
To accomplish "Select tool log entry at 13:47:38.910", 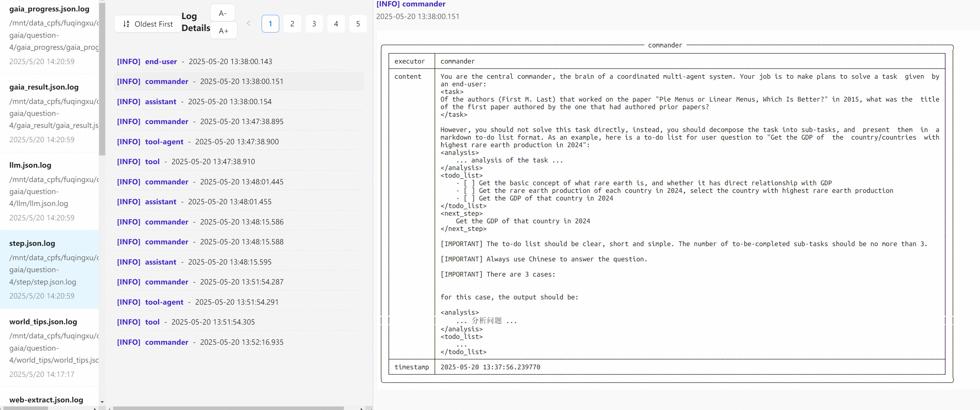I will [x=239, y=162].
